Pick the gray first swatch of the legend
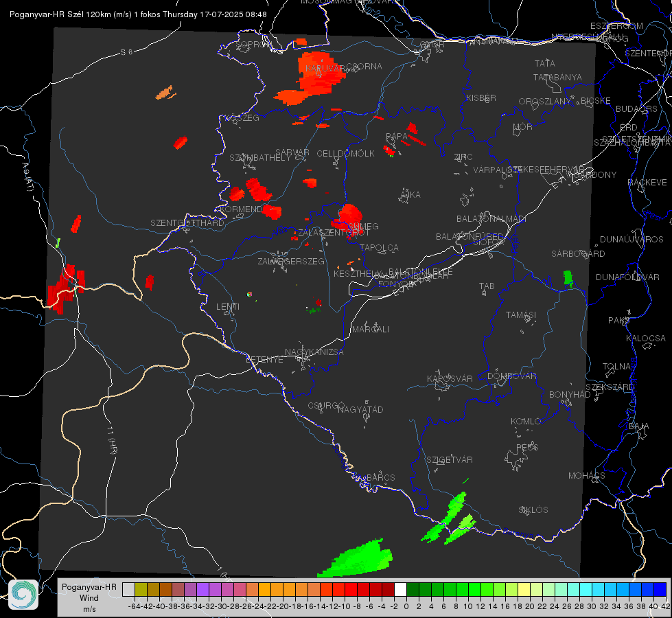Screen dimensions: 672x618 pos(128,589)
